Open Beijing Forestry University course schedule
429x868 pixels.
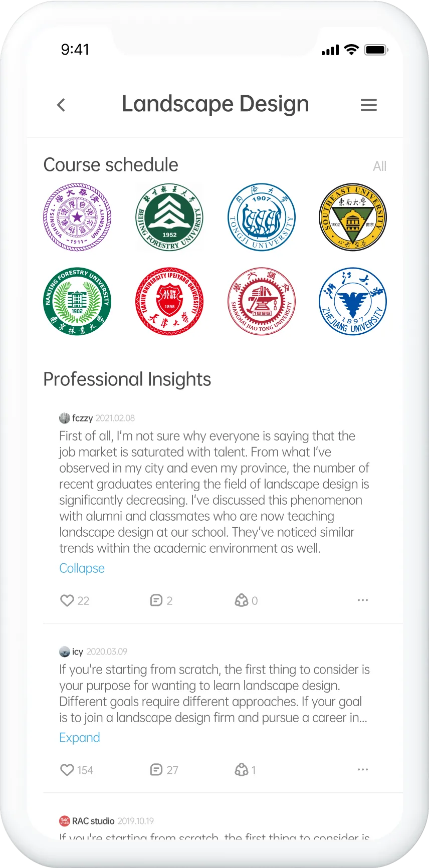click(x=169, y=217)
